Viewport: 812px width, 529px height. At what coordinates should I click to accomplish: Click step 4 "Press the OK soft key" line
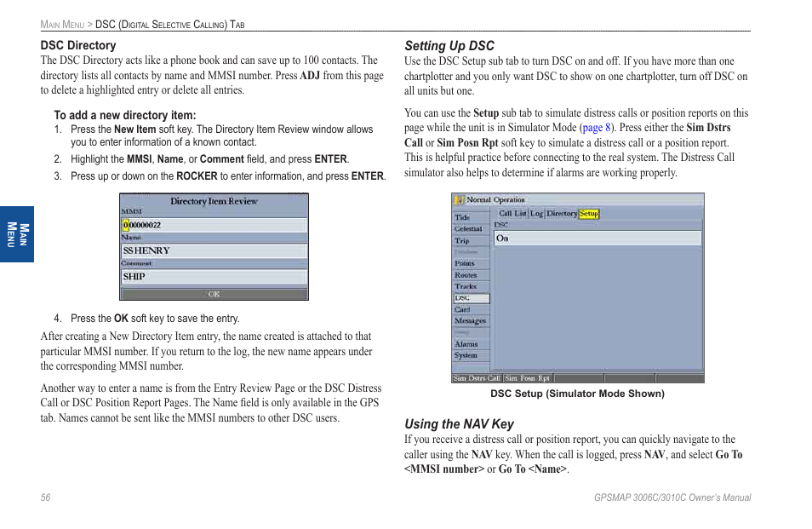click(146, 319)
